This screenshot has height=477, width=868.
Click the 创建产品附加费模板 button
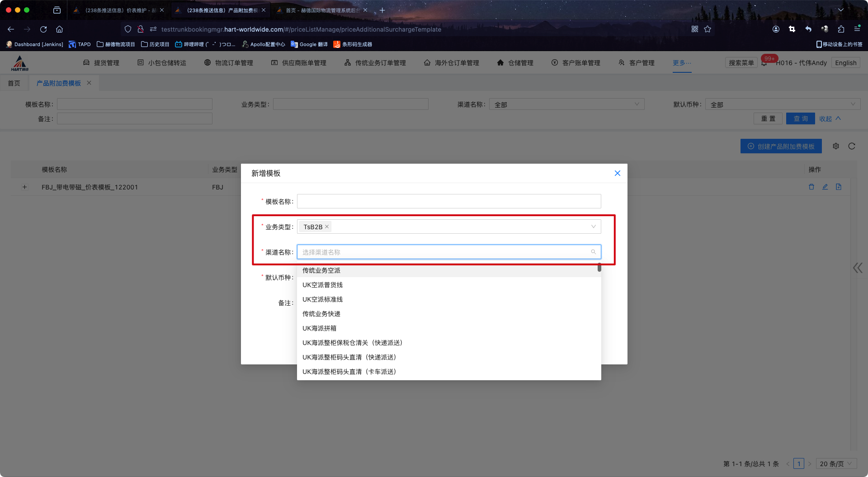pos(781,146)
